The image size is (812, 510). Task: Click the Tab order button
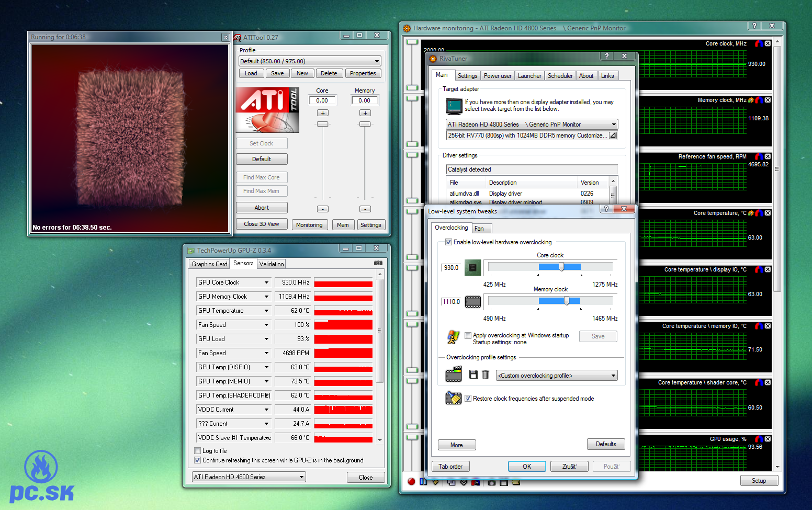coord(450,467)
